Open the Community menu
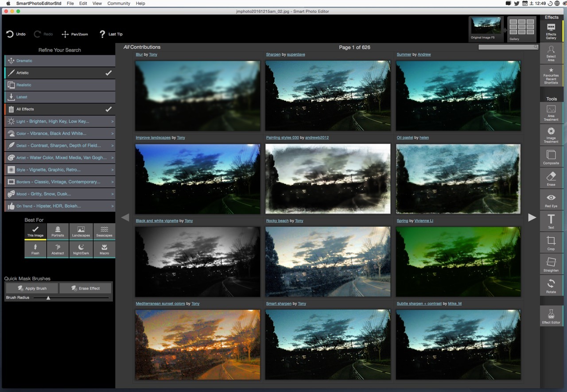 [119, 3]
